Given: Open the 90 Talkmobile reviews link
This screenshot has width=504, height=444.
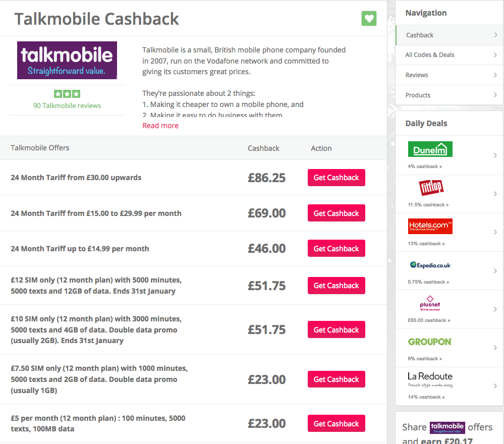Looking at the screenshot, I should 67,105.
